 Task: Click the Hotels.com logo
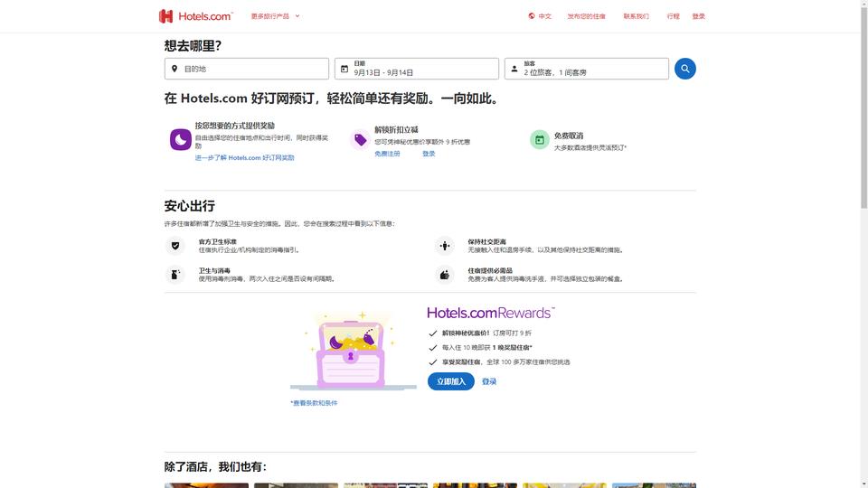click(196, 16)
